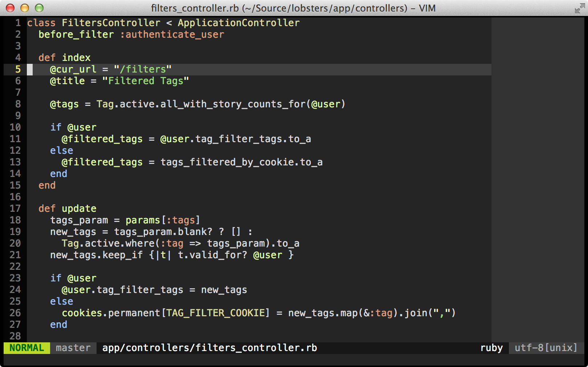Click line number 28 in the gutter
588x367 pixels.
coord(15,336)
